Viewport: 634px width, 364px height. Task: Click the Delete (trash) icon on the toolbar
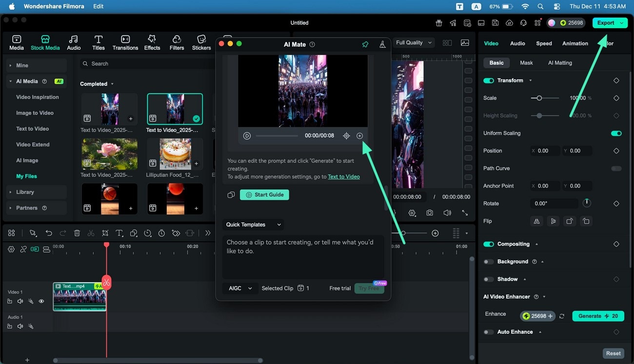(x=77, y=233)
